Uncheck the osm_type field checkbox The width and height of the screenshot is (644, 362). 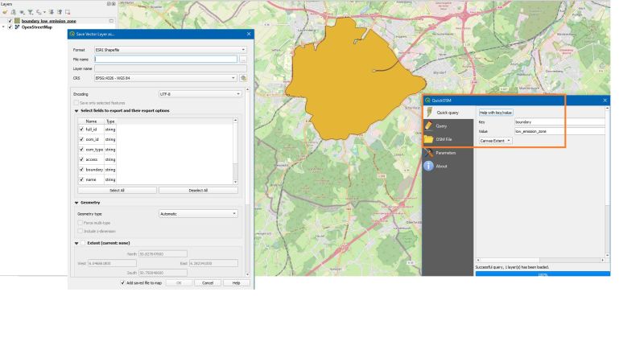click(81, 150)
